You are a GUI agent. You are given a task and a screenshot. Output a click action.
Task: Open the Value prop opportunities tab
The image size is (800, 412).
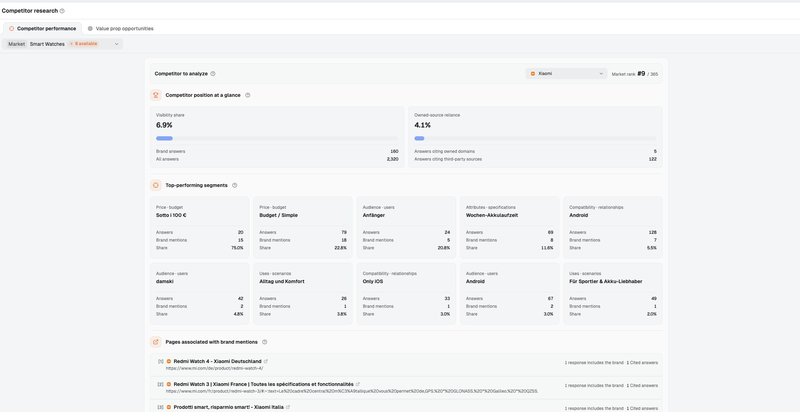tap(120, 29)
